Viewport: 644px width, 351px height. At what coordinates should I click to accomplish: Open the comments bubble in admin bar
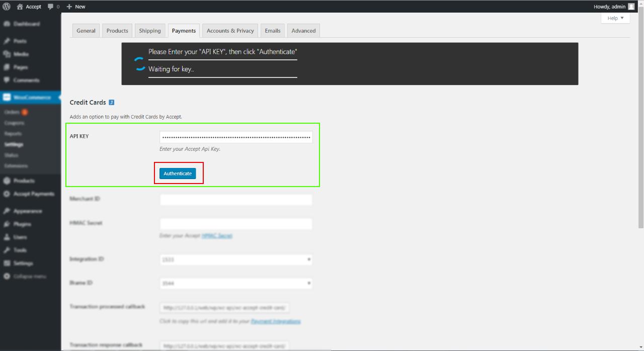[51, 7]
